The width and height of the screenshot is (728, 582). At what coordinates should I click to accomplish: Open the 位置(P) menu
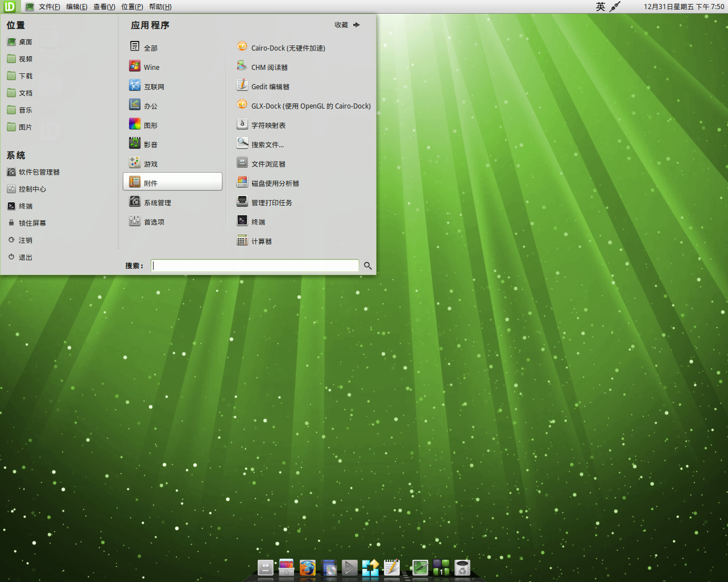pos(132,7)
